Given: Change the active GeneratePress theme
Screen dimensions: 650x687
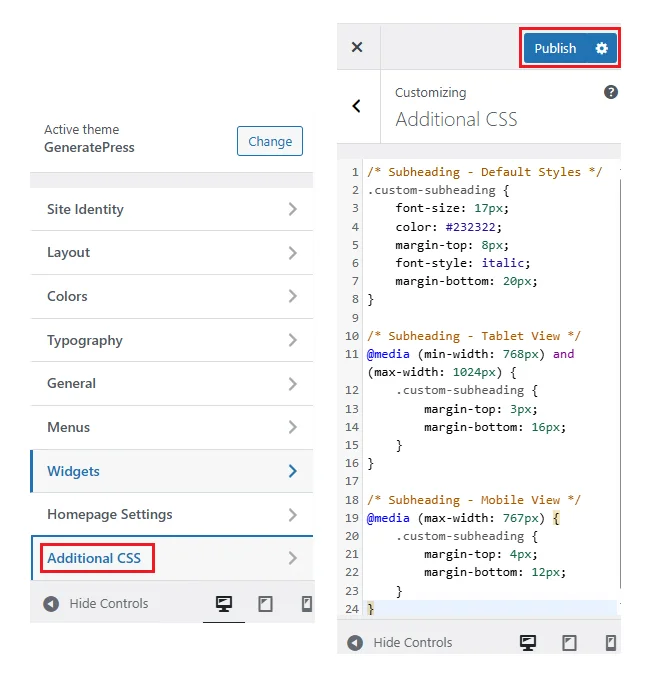Looking at the screenshot, I should [270, 141].
